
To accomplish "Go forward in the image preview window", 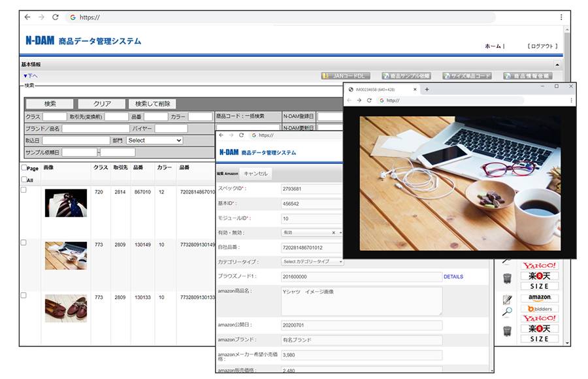I will pyautogui.click(x=359, y=101).
